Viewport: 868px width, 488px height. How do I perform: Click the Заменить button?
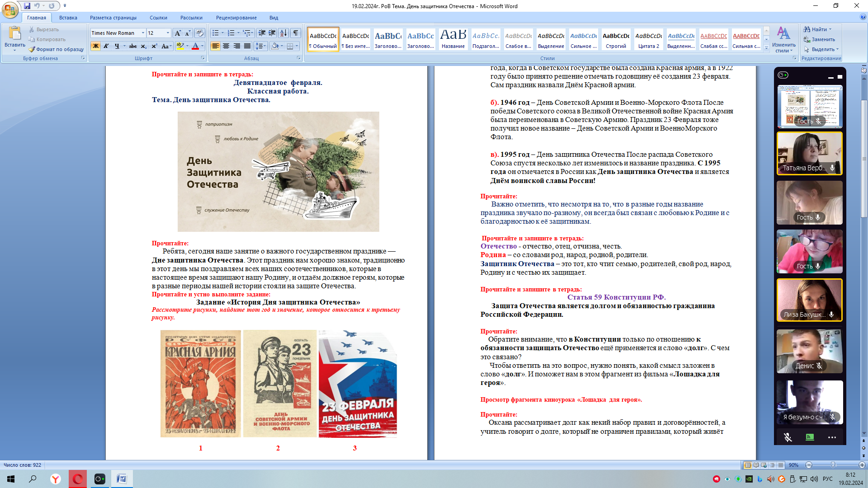pos(819,39)
